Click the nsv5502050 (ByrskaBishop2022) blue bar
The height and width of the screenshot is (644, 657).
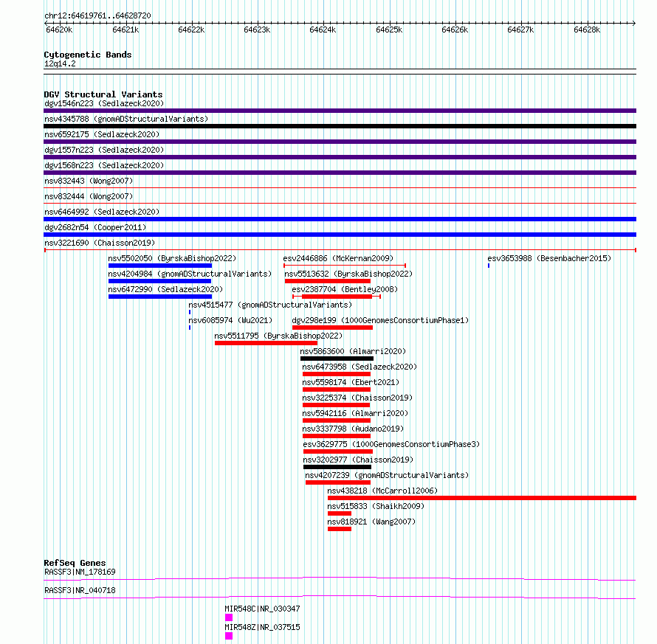click(160, 266)
